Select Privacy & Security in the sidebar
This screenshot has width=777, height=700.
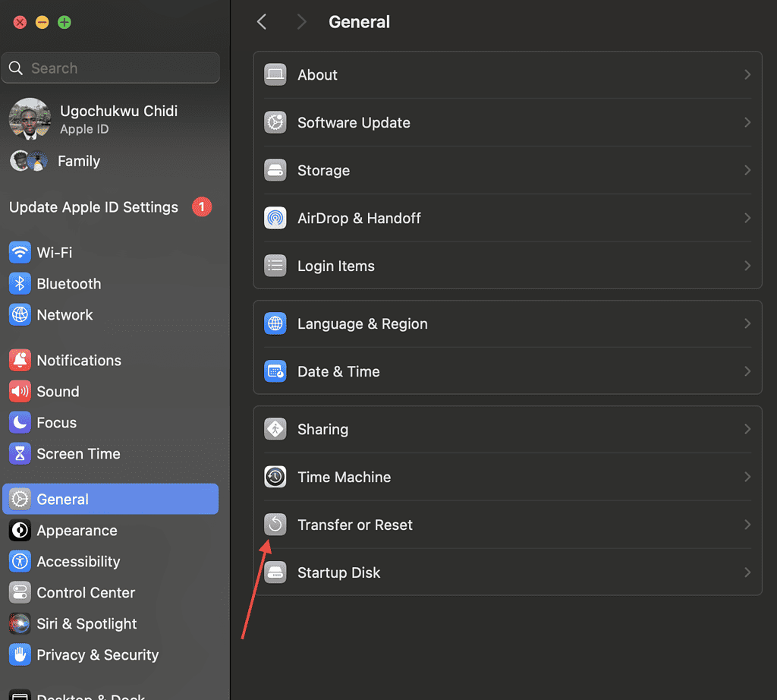click(x=97, y=654)
